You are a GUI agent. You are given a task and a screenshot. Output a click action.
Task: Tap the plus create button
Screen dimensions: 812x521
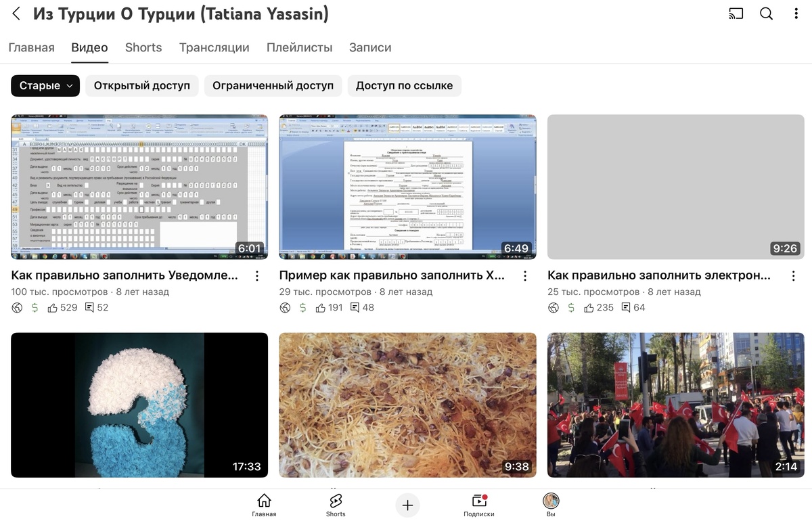pos(407,505)
